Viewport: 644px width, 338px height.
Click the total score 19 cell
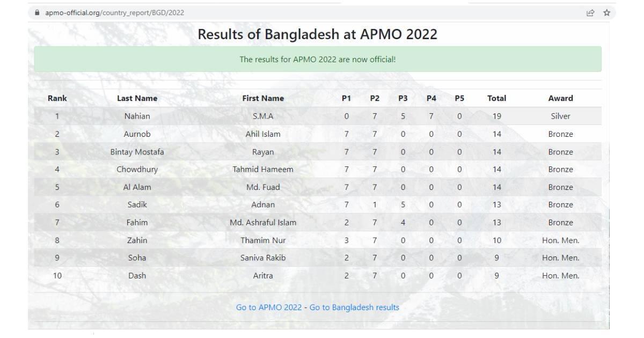coord(496,116)
